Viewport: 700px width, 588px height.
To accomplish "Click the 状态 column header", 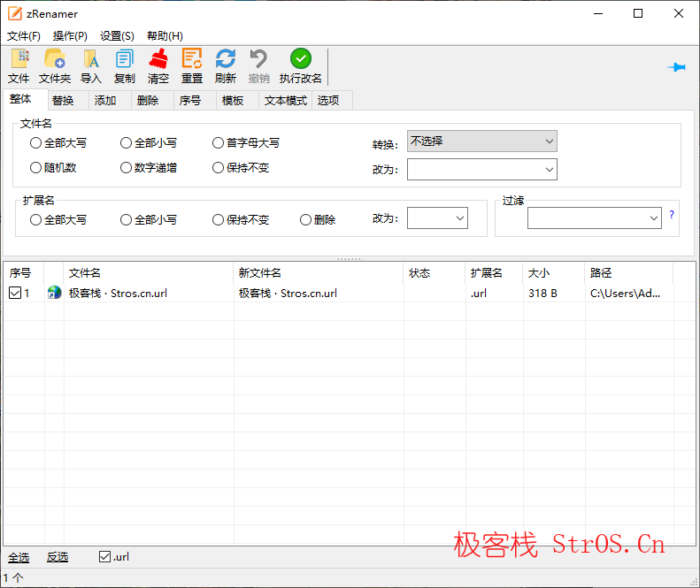I will coord(435,272).
